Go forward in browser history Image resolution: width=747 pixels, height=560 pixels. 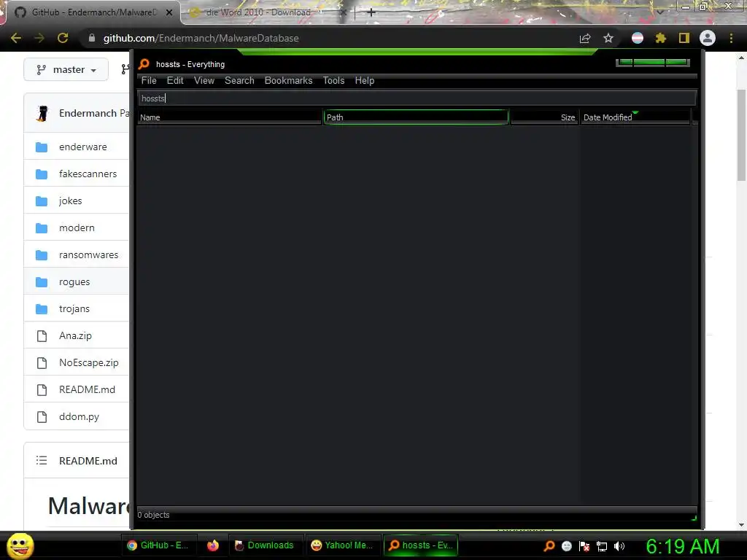[39, 38]
